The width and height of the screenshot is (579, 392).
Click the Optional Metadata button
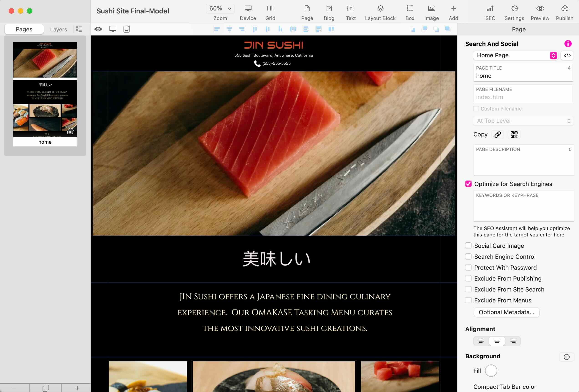pyautogui.click(x=506, y=312)
